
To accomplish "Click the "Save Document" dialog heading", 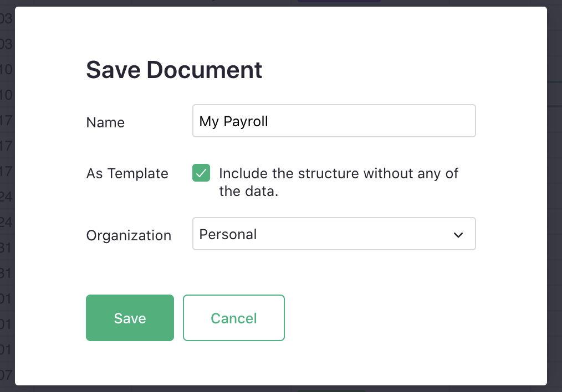I will pos(174,70).
